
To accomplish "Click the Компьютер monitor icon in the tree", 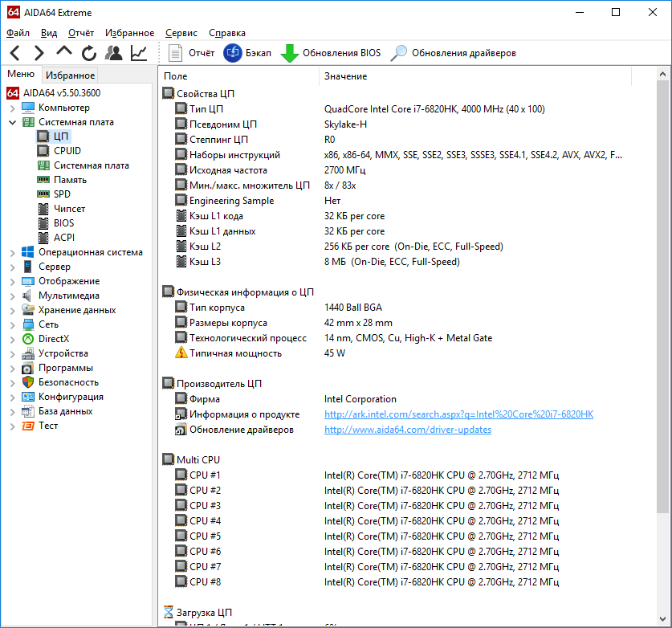I will coord(28,108).
